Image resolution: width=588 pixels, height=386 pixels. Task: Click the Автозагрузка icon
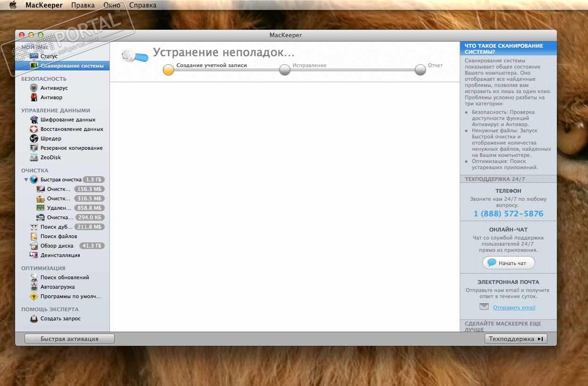coord(34,287)
